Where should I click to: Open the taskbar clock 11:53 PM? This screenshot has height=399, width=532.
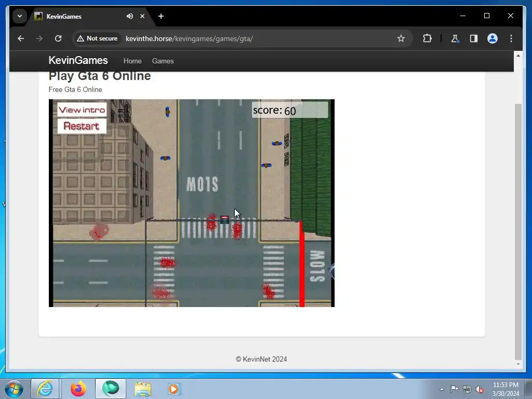[x=506, y=389]
